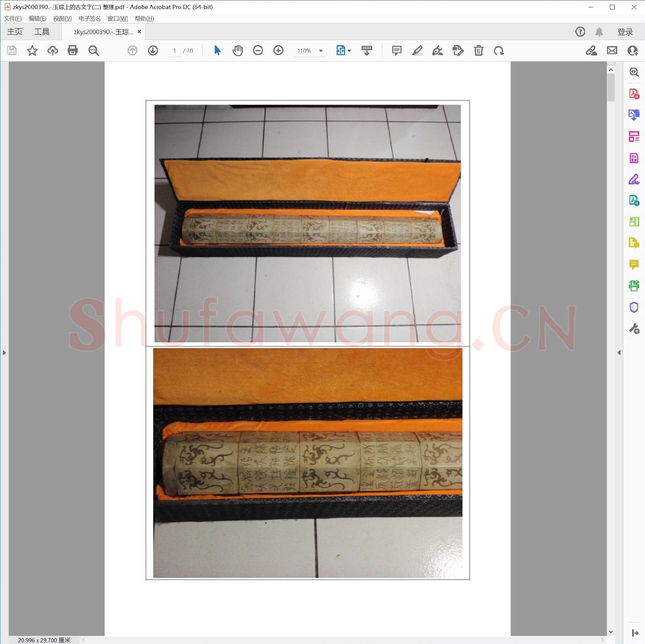The width and height of the screenshot is (645, 644).
Task: Click the 登录 sign-in button
Action: click(625, 32)
